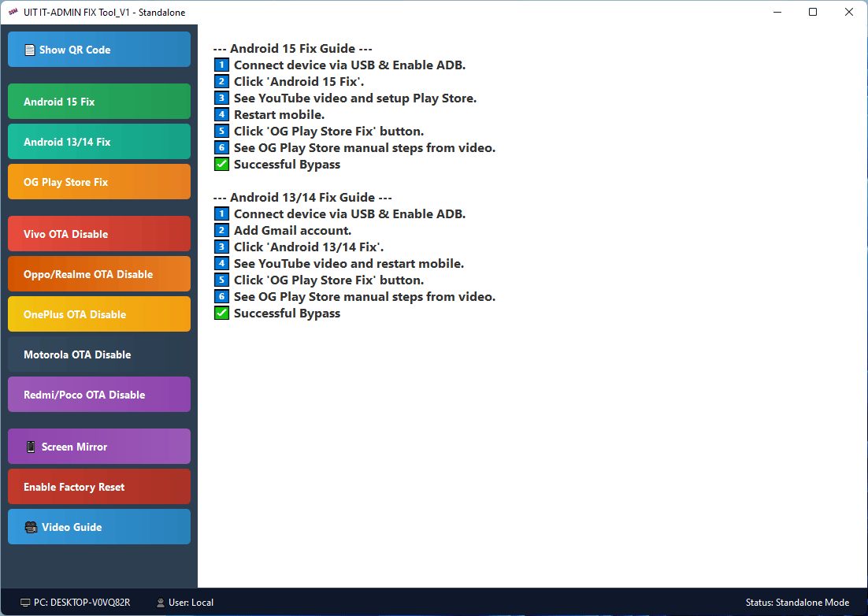The image size is (868, 616).
Task: Disable Vivo OTA updates
Action: point(99,233)
